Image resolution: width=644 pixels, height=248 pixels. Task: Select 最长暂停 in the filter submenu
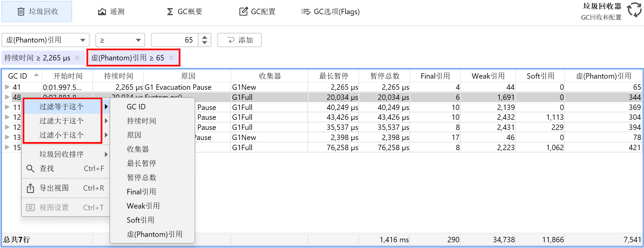[152, 163]
